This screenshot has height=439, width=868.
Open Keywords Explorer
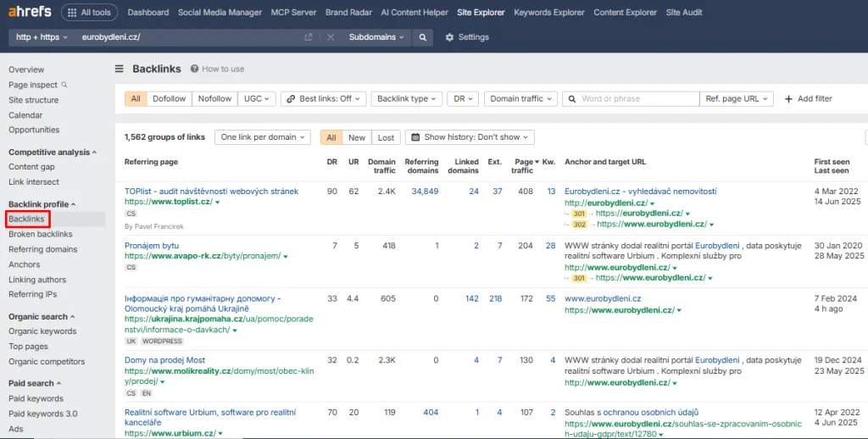click(549, 12)
